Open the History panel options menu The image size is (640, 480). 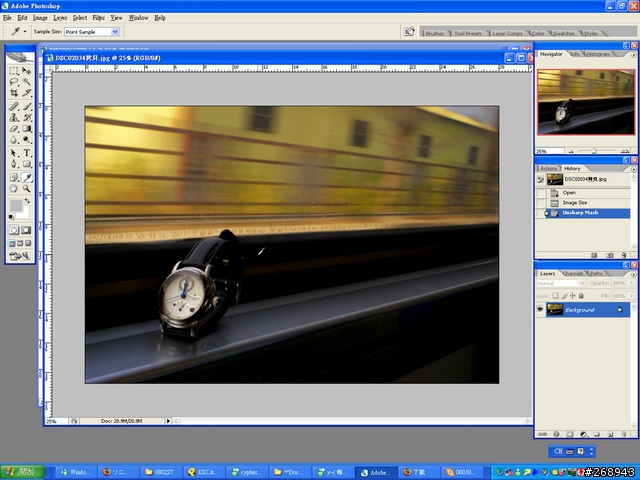tap(633, 169)
